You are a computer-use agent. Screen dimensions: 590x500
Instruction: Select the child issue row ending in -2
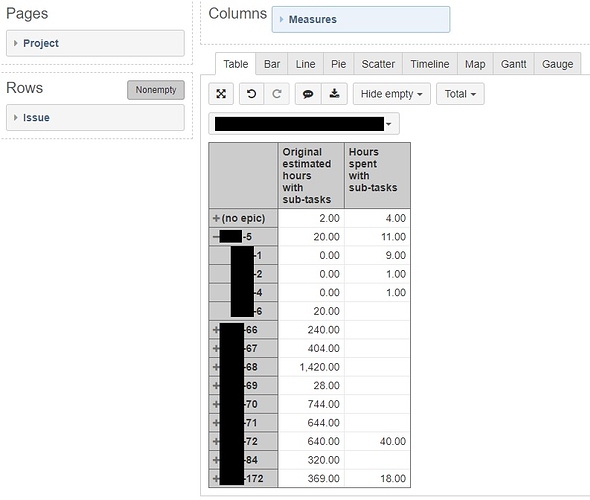click(x=243, y=274)
